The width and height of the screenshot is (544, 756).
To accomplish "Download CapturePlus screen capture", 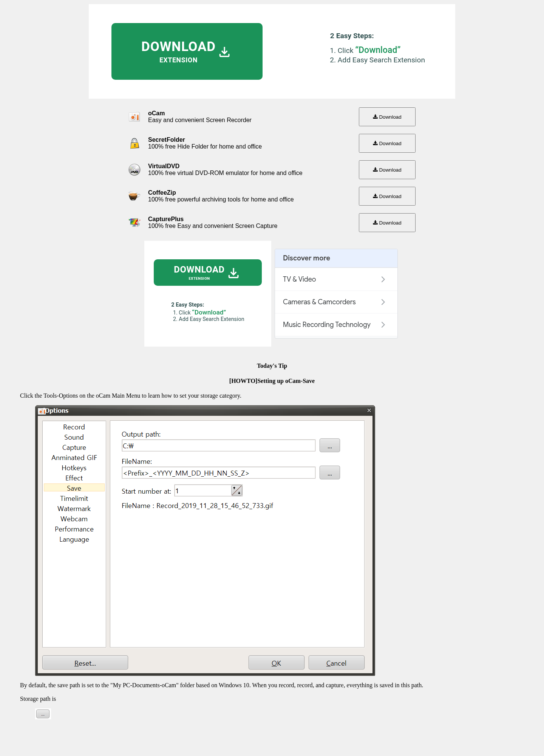I will pyautogui.click(x=387, y=223).
